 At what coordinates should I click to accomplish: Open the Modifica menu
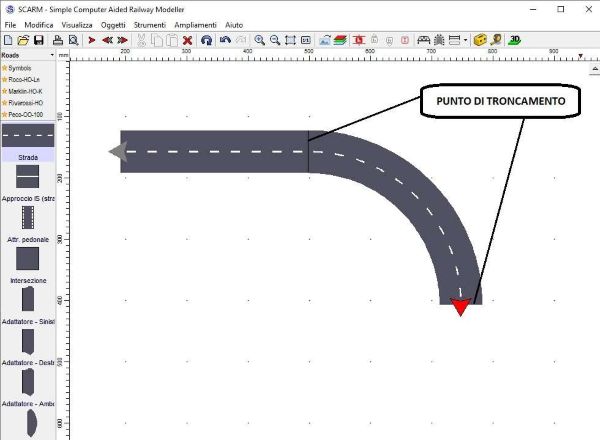coord(39,25)
